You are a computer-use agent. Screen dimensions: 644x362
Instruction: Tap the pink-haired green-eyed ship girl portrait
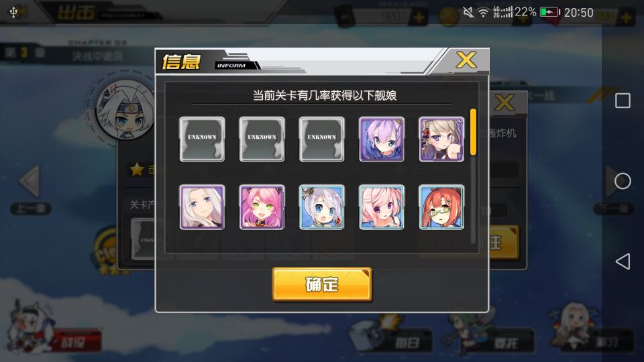point(262,207)
